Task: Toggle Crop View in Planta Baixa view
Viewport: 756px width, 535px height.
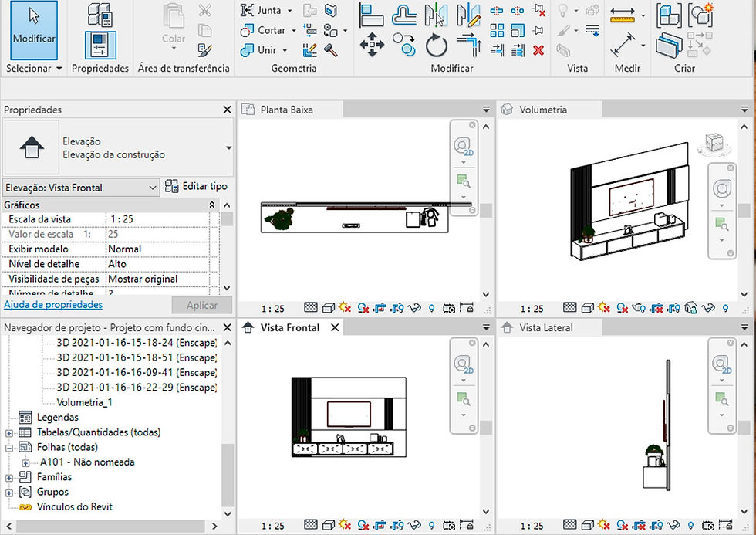Action: tap(380, 308)
